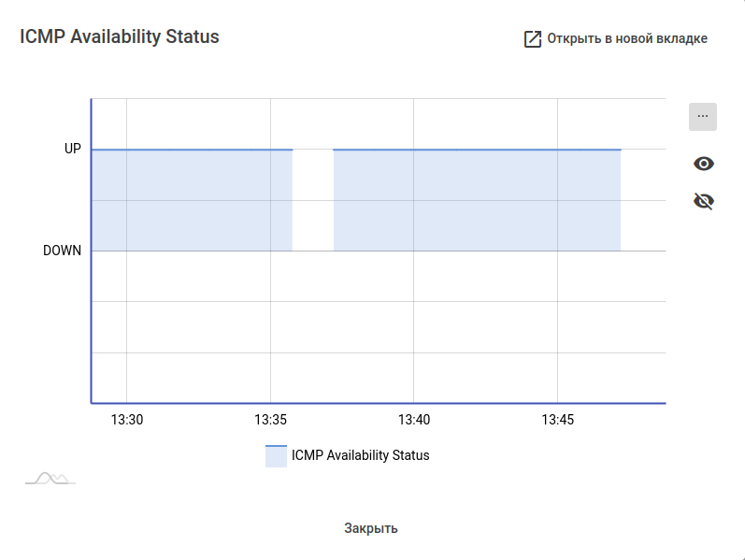Click the 13:30 time axis label
The width and height of the screenshot is (745, 560).
[127, 420]
